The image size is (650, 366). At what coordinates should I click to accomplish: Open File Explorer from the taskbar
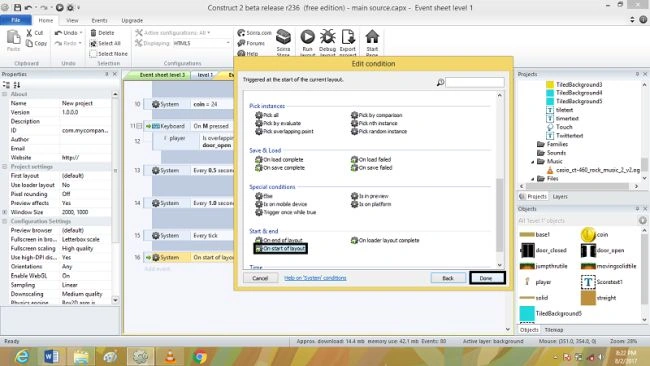(81, 356)
